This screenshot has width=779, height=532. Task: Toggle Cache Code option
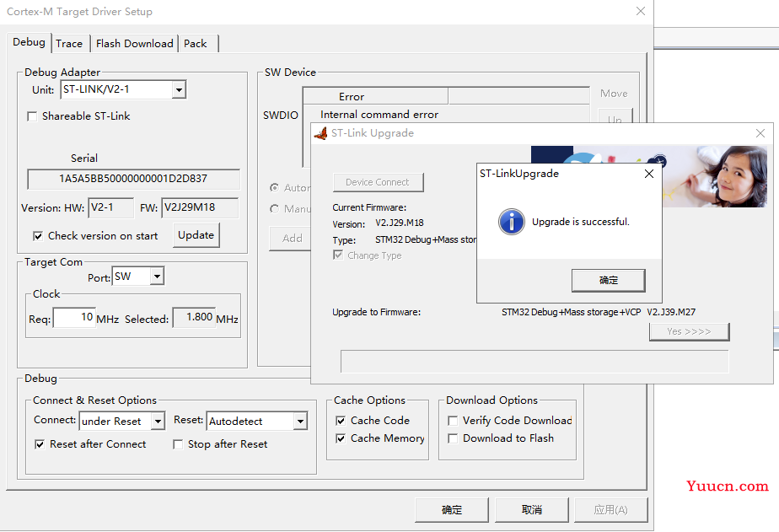click(x=341, y=421)
